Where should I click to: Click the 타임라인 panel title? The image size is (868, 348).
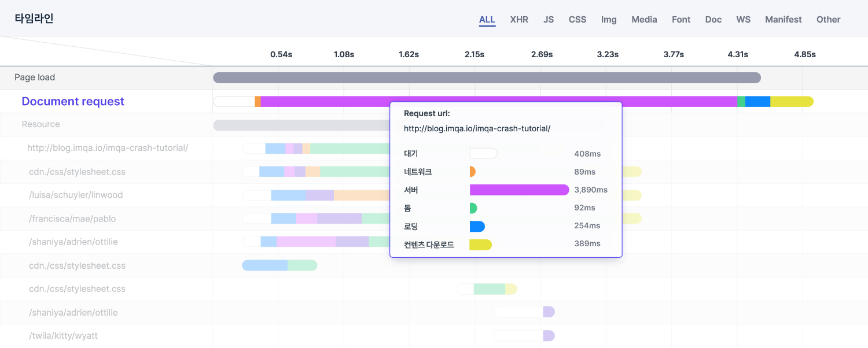[34, 18]
